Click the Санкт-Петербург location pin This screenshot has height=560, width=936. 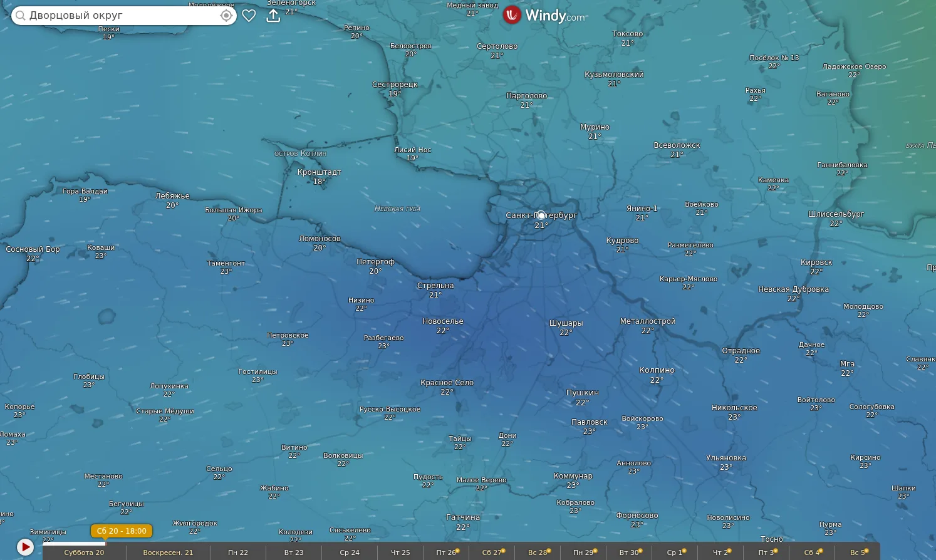[x=541, y=215]
